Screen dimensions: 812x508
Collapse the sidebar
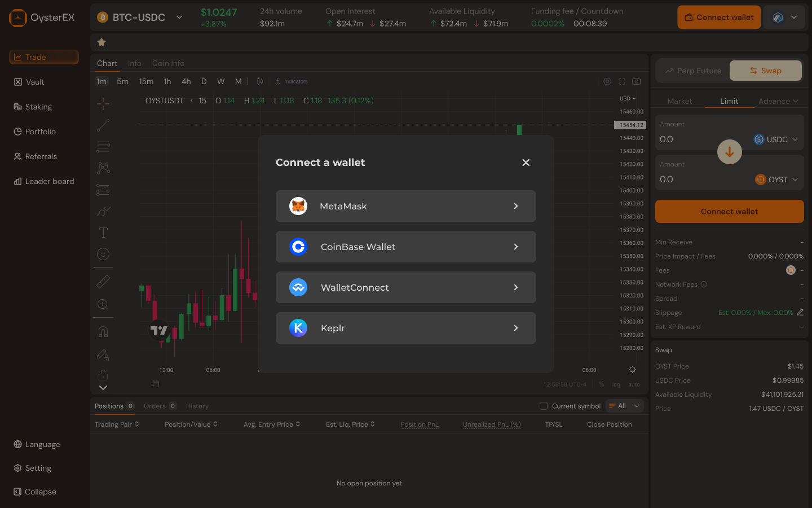click(35, 492)
